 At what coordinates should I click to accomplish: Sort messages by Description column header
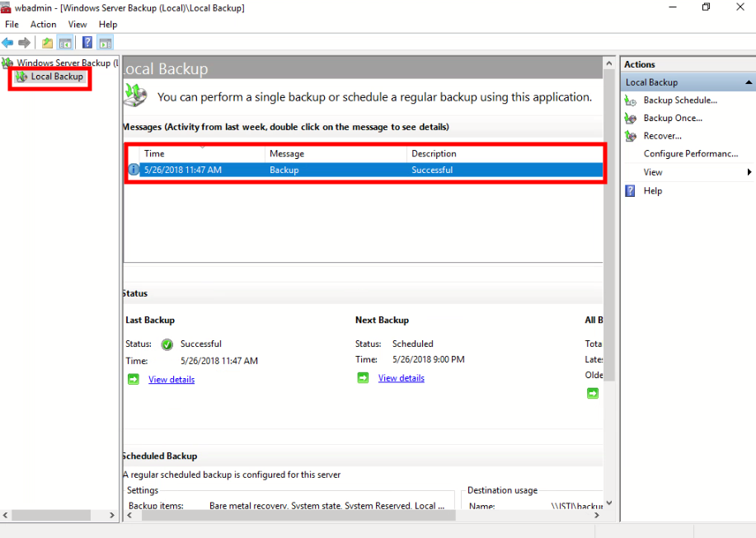click(505, 153)
